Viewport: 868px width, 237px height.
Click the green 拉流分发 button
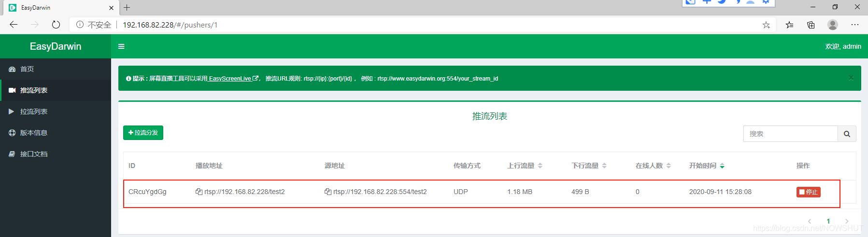[143, 133]
